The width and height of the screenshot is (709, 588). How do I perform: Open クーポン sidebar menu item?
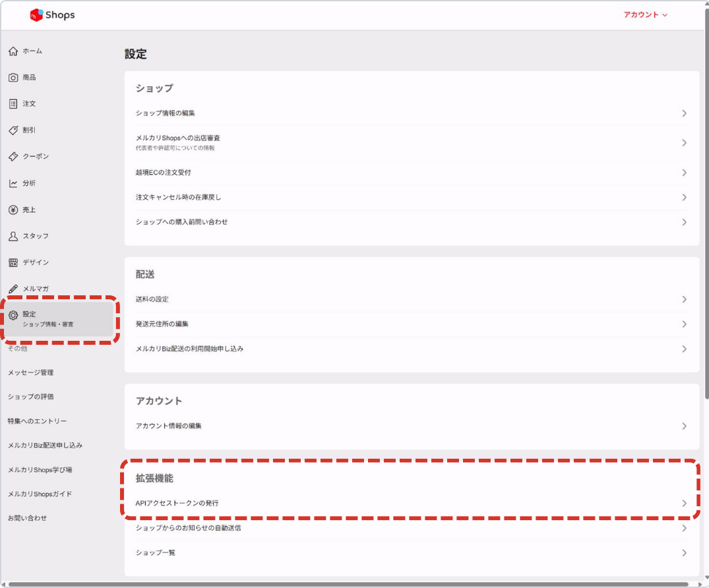[x=36, y=156]
